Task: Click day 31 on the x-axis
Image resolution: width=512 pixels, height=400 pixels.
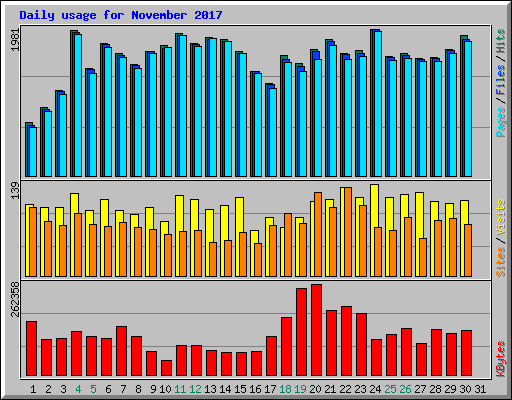Action: click(x=480, y=389)
